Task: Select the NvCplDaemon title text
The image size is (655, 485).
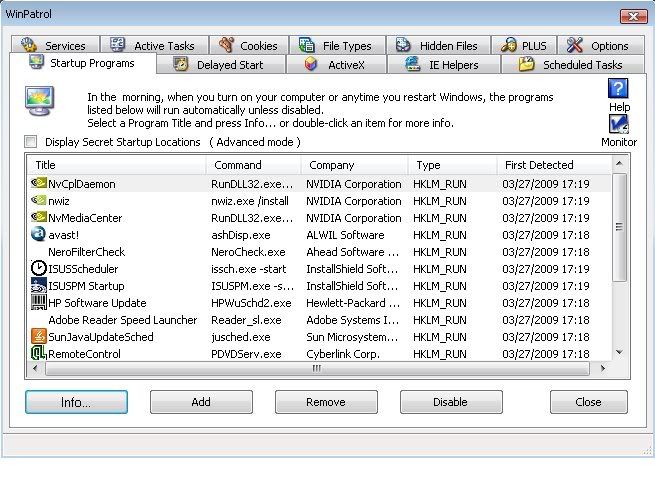Action: pyautogui.click(x=82, y=184)
